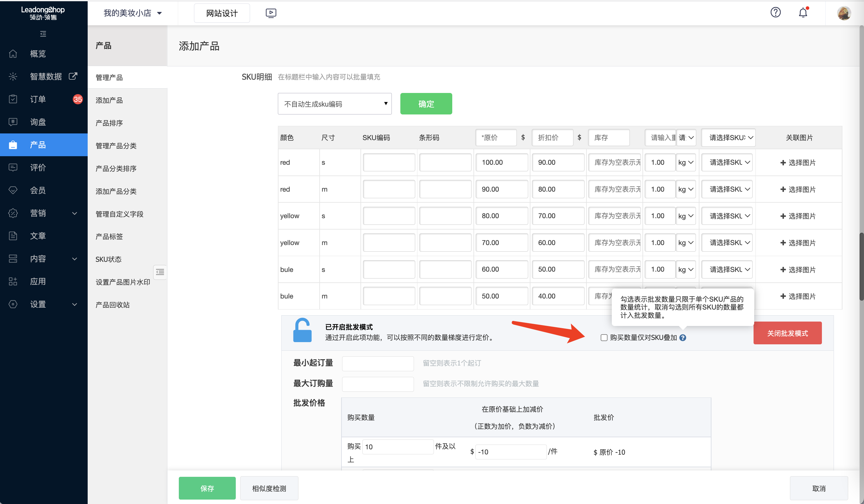Viewport: 864px width, 504px height.
Task: Collapse the sidebar using the hamburger icon
Action: (43, 34)
